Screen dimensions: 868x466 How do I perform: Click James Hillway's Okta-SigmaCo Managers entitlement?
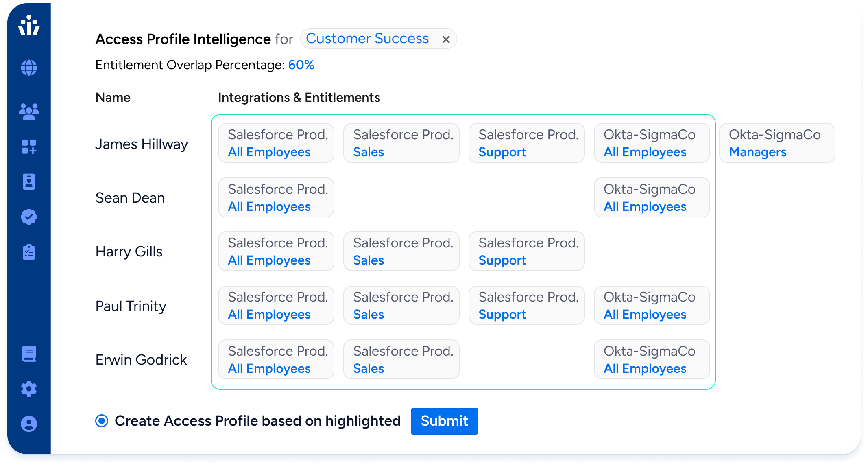tap(777, 143)
